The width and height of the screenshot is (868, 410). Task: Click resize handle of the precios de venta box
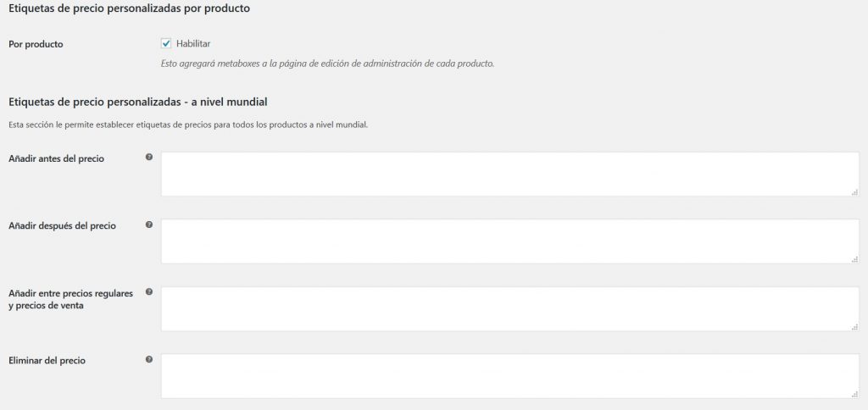[854, 327]
